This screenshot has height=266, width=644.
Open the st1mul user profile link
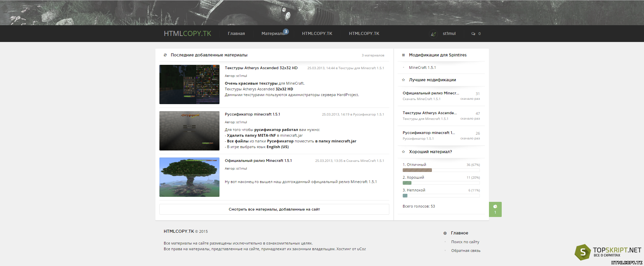[x=449, y=34]
